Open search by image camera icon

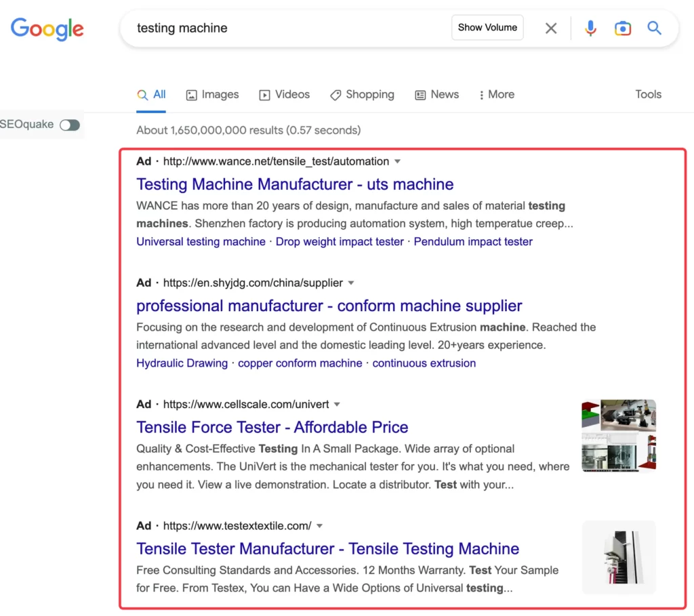click(x=622, y=28)
